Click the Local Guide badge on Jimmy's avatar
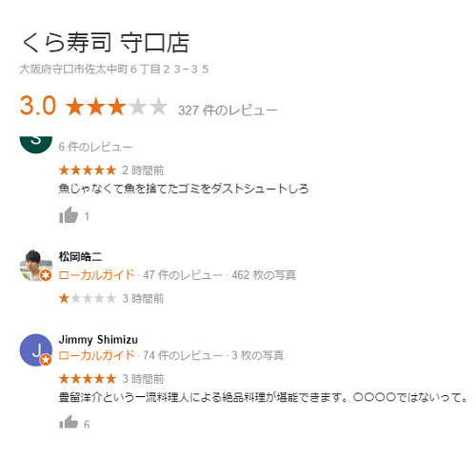476x459 pixels. (46, 360)
